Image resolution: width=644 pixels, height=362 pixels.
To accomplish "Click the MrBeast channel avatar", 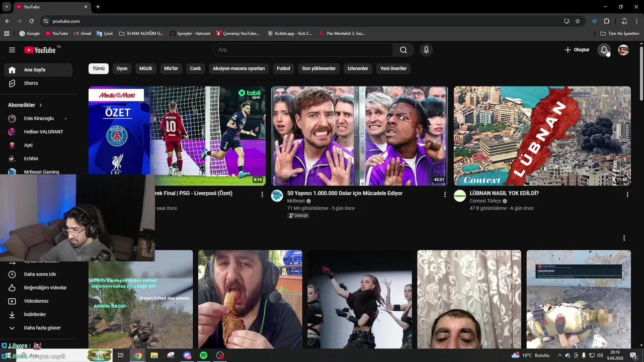I will point(277,196).
